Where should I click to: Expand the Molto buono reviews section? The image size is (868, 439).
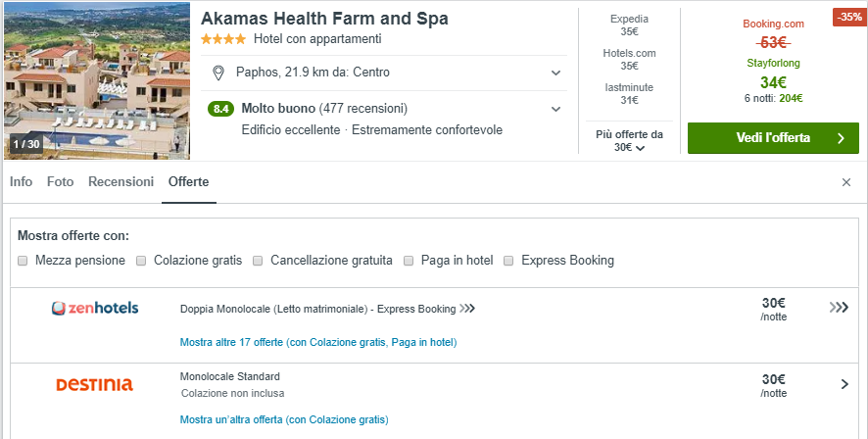click(555, 109)
